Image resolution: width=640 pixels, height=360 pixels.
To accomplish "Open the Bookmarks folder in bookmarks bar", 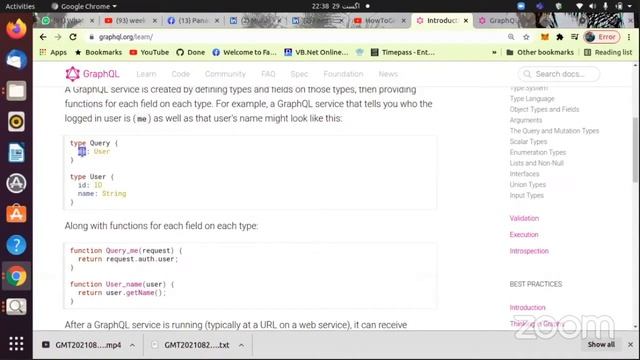I will point(98,52).
